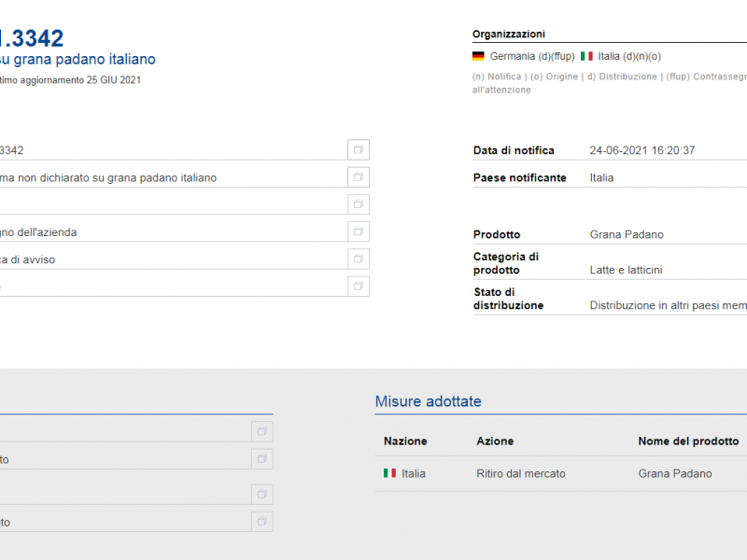Click the Paese notificante value Italia
This screenshot has width=747, height=560.
coord(601,177)
